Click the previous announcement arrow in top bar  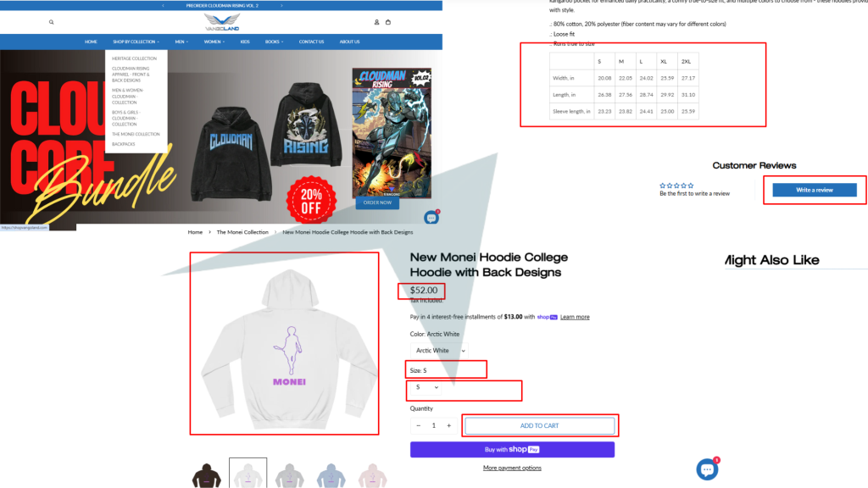pos(163,6)
